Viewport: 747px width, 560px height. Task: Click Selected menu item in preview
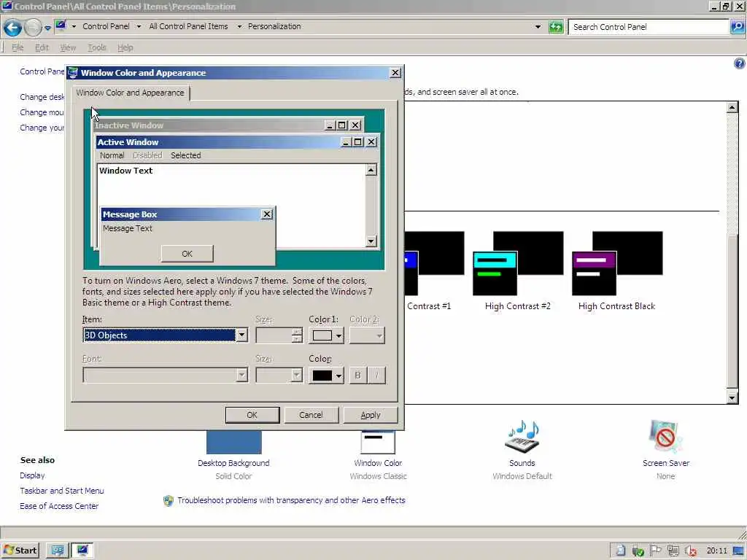186,155
